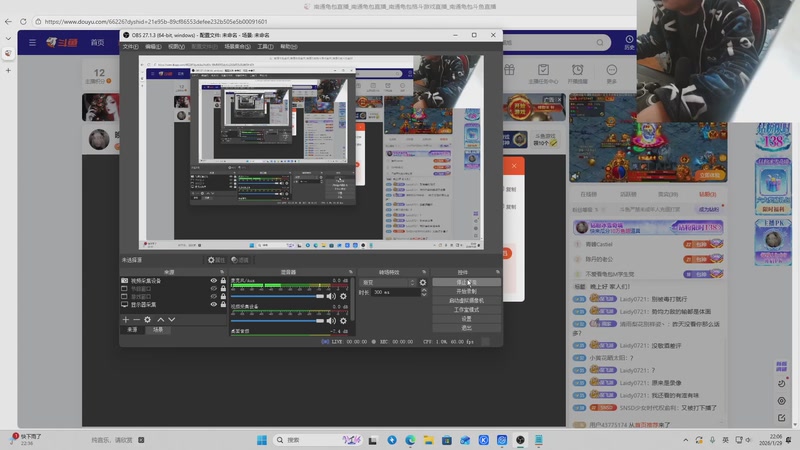Click the taskbar search box

coord(318,440)
